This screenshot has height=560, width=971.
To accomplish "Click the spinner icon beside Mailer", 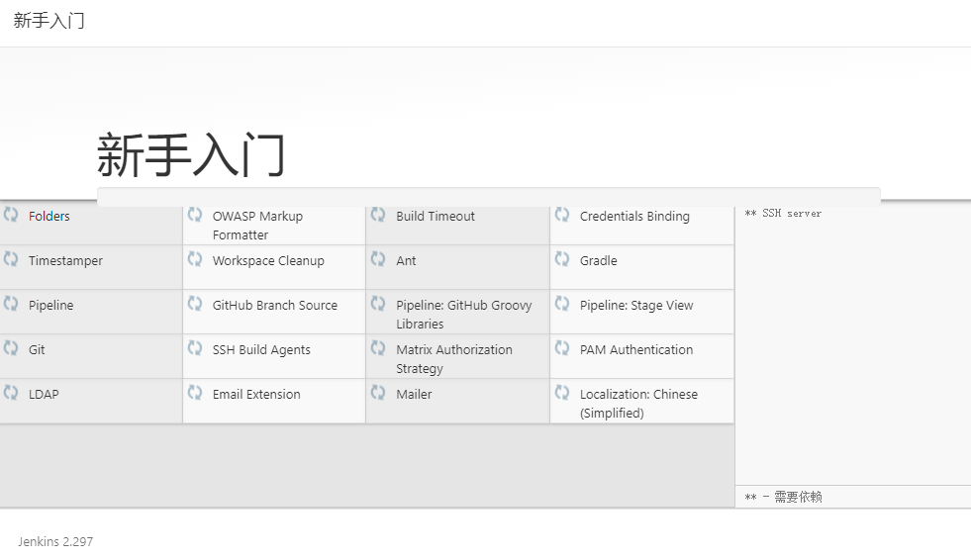I will click(378, 393).
